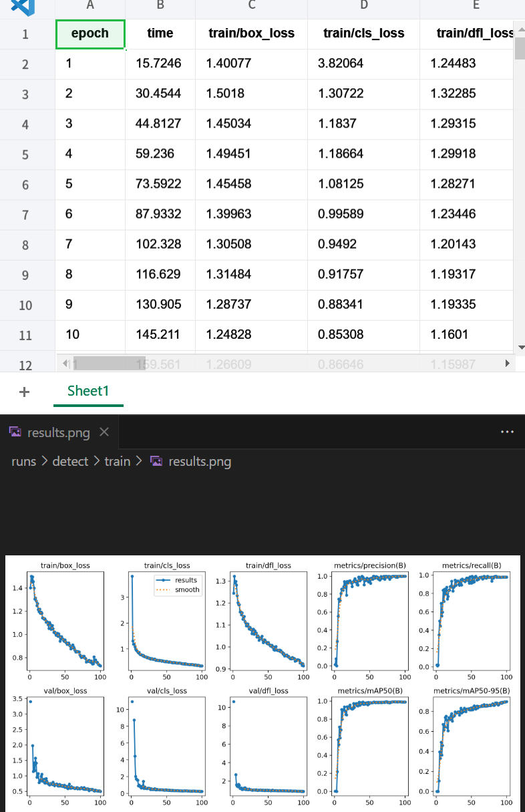
Task: Click horizontal scrollbar right arrow
Action: [x=507, y=363]
